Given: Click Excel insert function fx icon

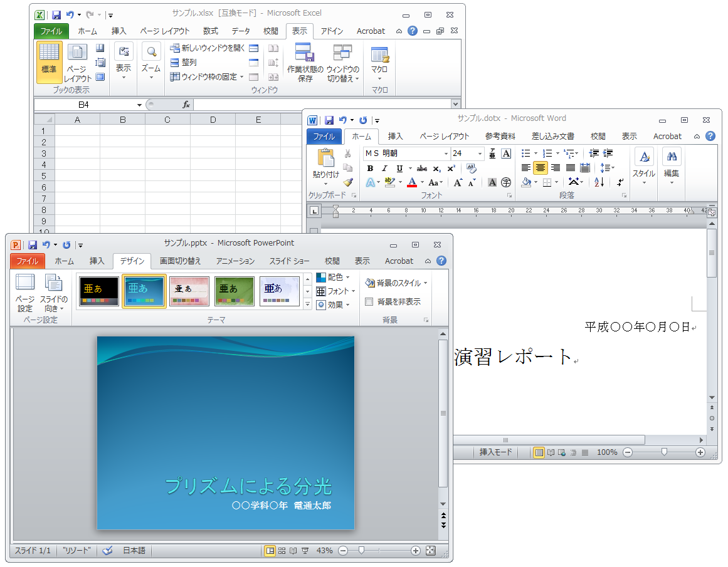Looking at the screenshot, I should click(x=186, y=105).
